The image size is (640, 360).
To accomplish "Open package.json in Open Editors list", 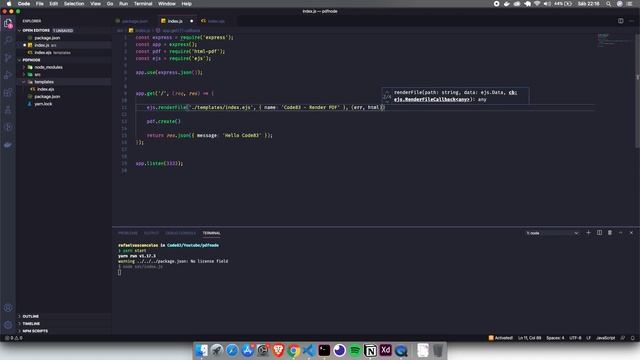I will pos(47,38).
